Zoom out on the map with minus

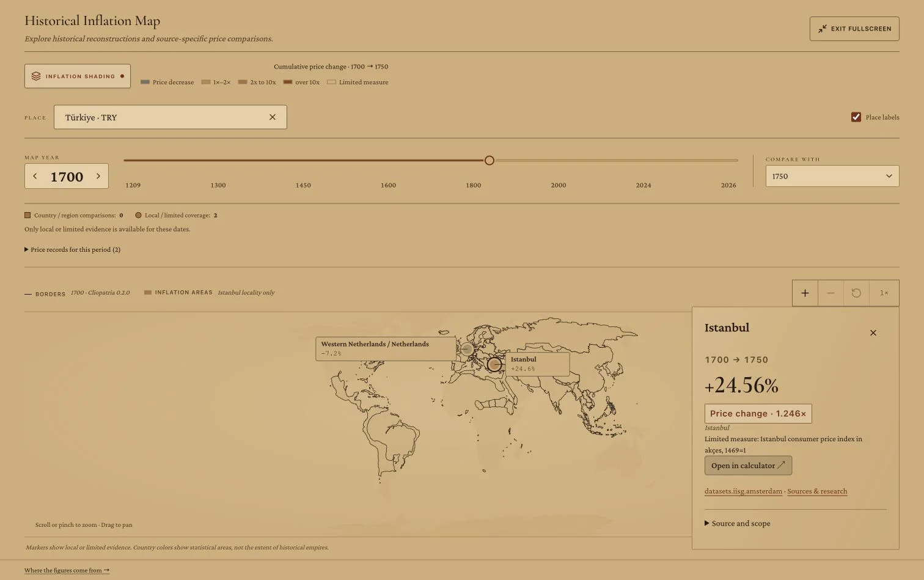[831, 293]
